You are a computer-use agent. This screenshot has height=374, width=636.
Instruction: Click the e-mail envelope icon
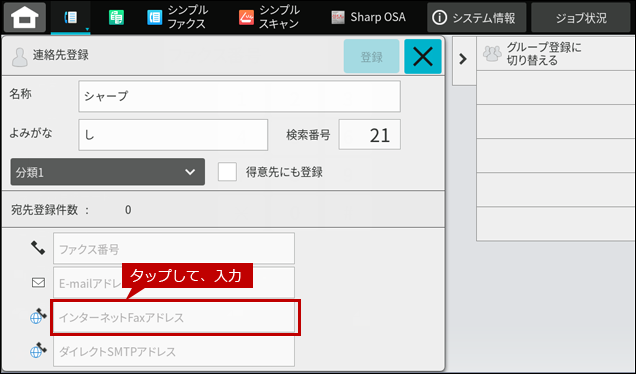tap(39, 282)
